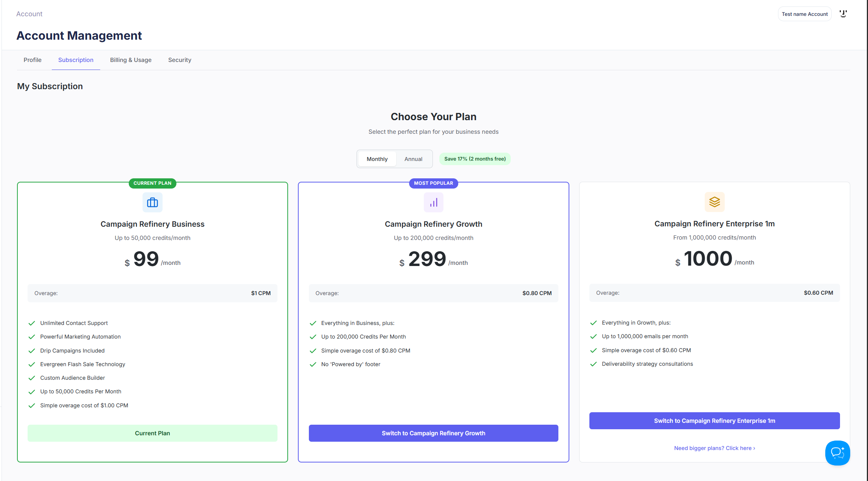Image resolution: width=868 pixels, height=481 pixels.
Task: Click the layers icon on Enterprise plan
Action: tap(714, 202)
